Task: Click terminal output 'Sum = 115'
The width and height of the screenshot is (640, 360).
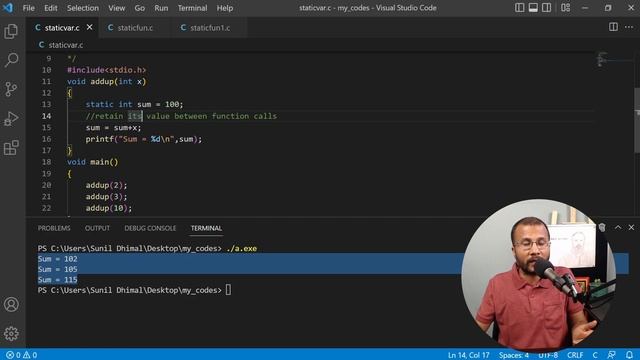Action: click(58, 280)
